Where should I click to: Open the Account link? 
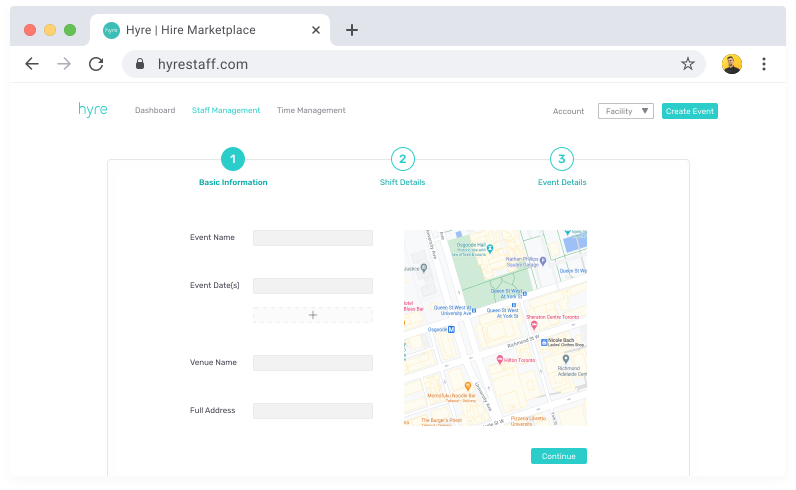point(568,111)
